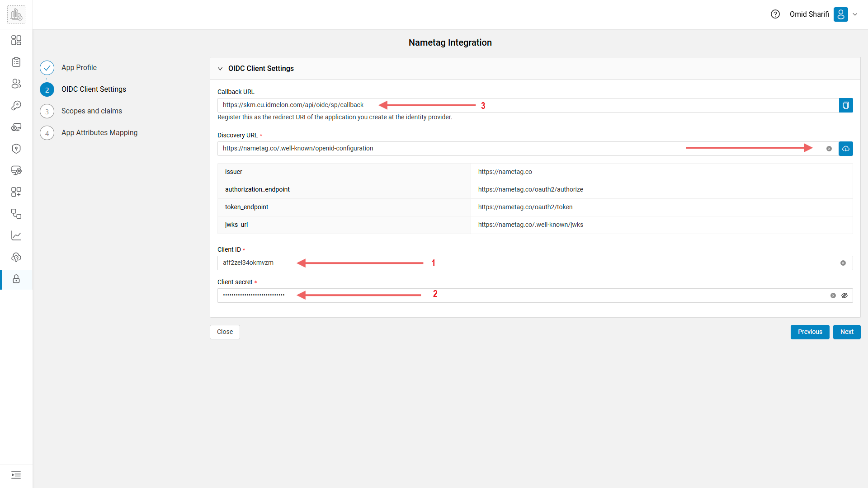Expand the sidebar menu toggle at bottom
Viewport: 868px width, 488px height.
click(x=16, y=475)
